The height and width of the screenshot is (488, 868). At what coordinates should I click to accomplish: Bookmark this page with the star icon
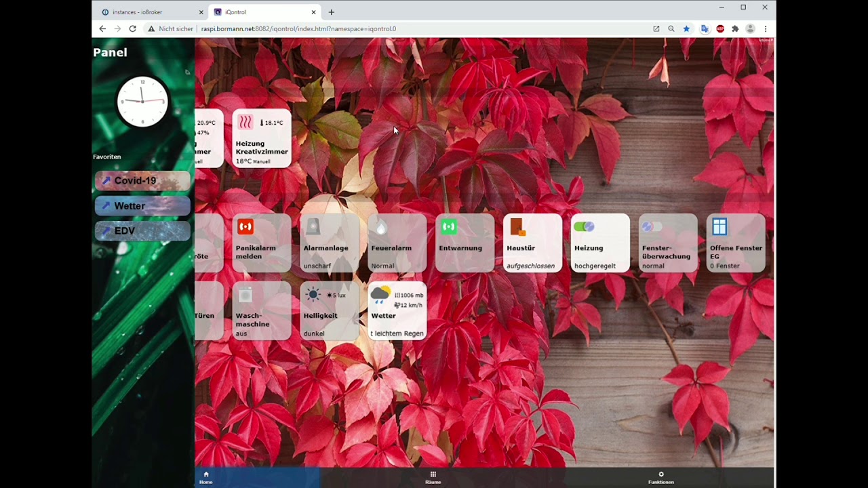click(x=686, y=29)
